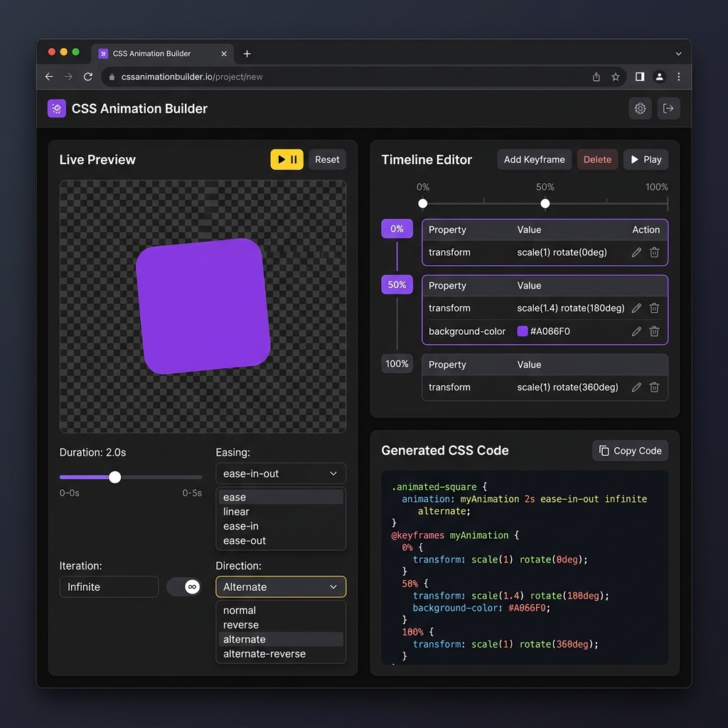Delete the 50% transform scale(1.4) row
728x728 pixels.
[x=654, y=308]
